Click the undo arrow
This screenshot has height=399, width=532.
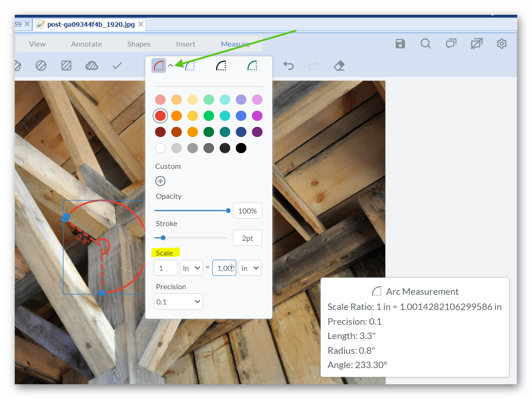click(x=288, y=66)
